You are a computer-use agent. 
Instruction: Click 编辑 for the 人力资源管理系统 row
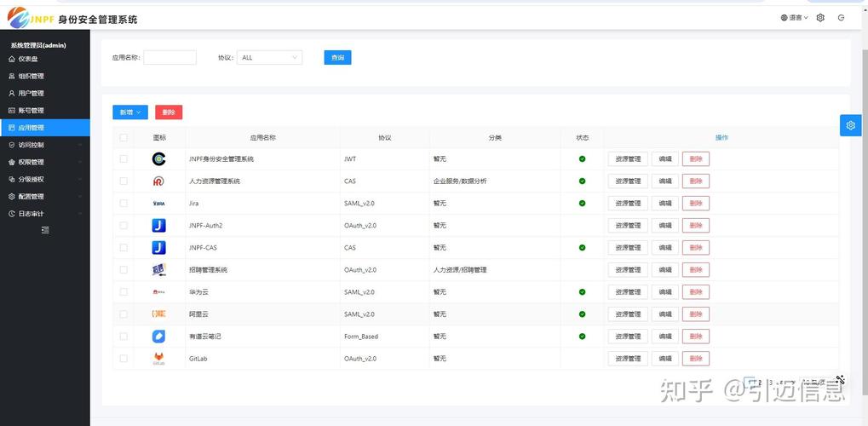coord(664,181)
